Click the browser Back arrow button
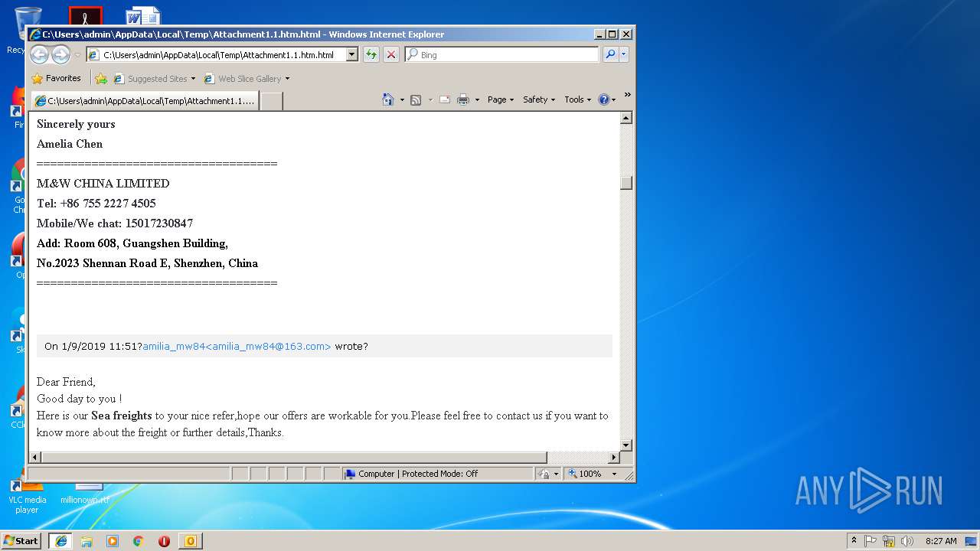980x551 pixels. point(39,54)
